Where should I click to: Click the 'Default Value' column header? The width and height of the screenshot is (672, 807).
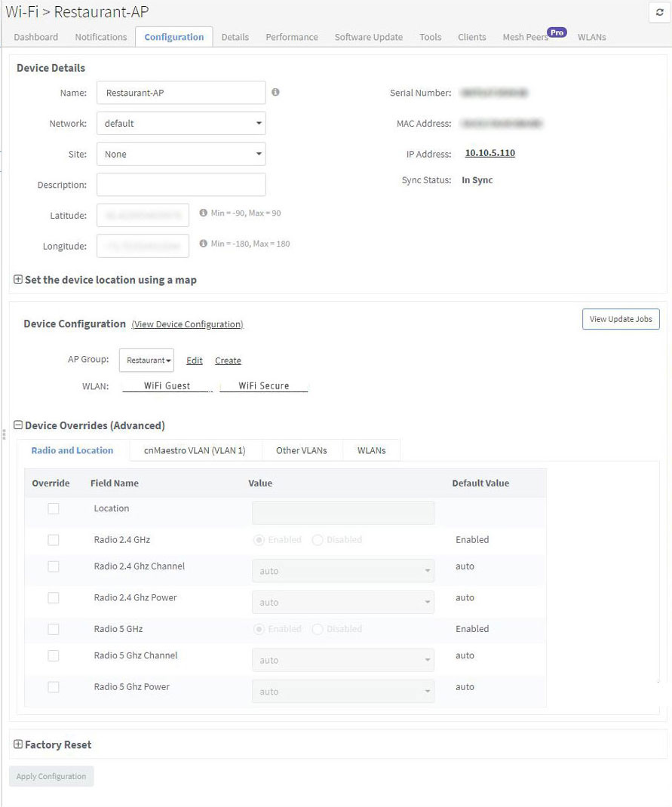pyautogui.click(x=480, y=483)
